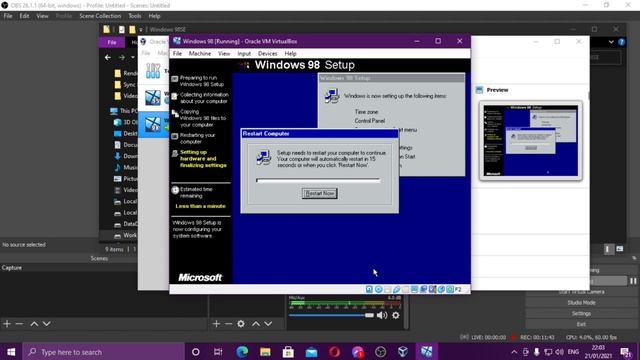
Task: Open VirtualBox cube taskbar icon
Action: [403, 352]
